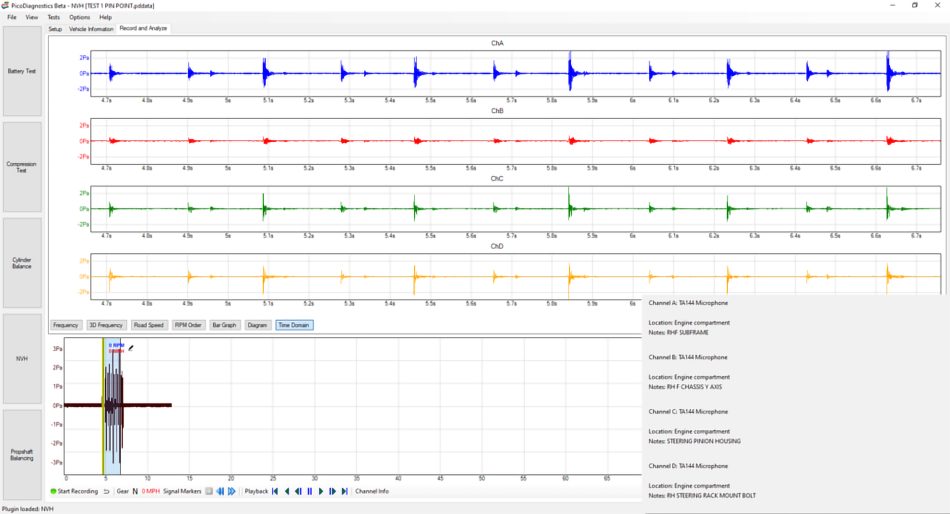
Task: Select the Frequency view button
Action: pos(65,325)
